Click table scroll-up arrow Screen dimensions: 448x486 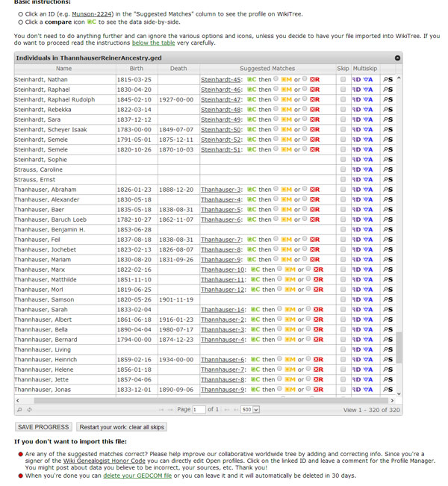pos(399,78)
